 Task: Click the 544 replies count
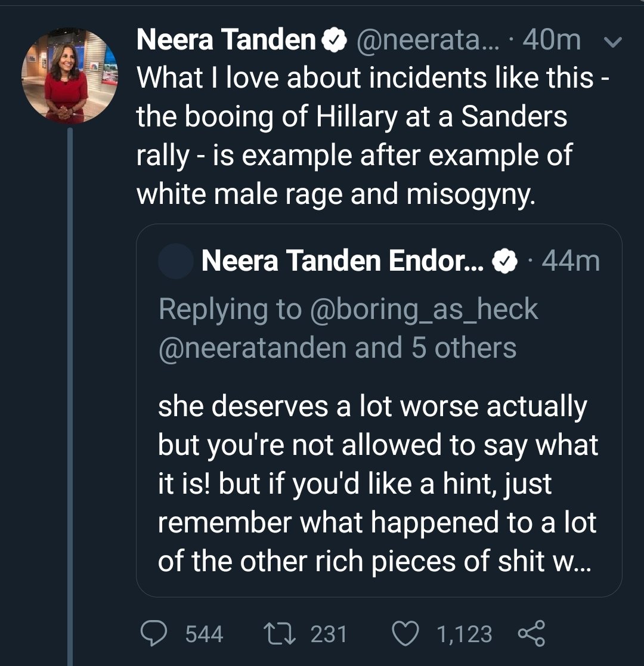click(x=204, y=634)
